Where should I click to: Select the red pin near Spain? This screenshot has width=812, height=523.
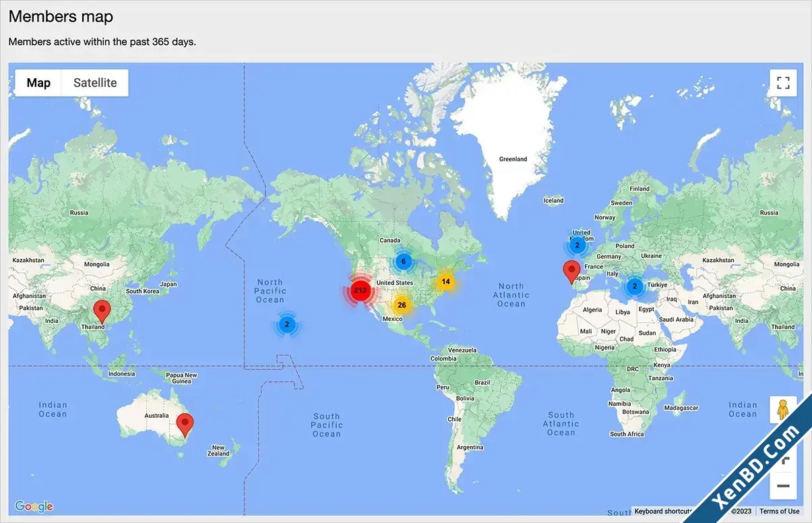click(571, 272)
